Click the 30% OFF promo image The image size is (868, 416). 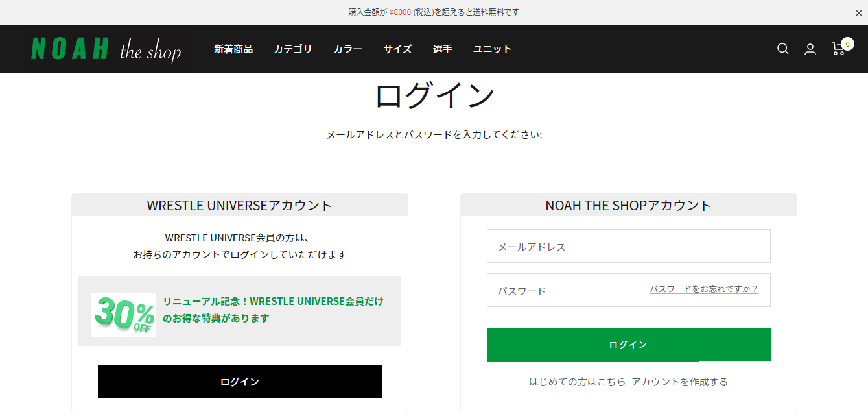(124, 315)
